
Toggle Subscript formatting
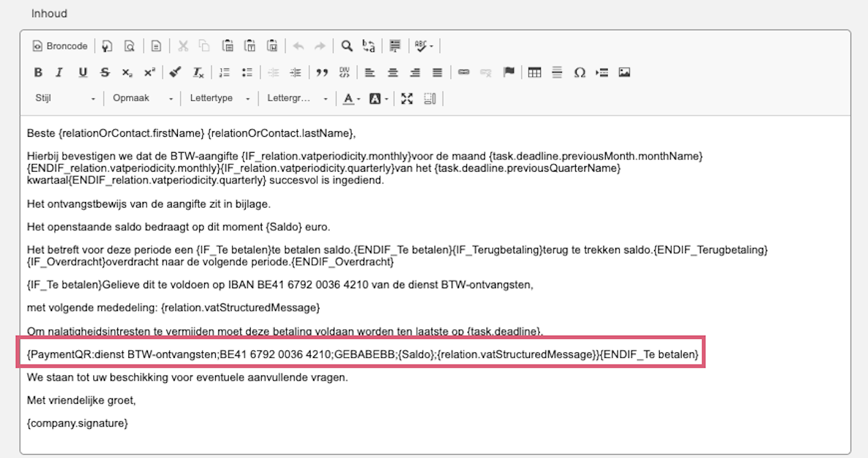tap(127, 73)
